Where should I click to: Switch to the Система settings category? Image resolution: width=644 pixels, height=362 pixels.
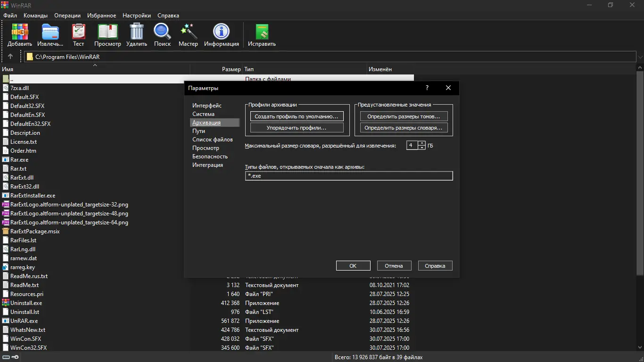coord(203,114)
